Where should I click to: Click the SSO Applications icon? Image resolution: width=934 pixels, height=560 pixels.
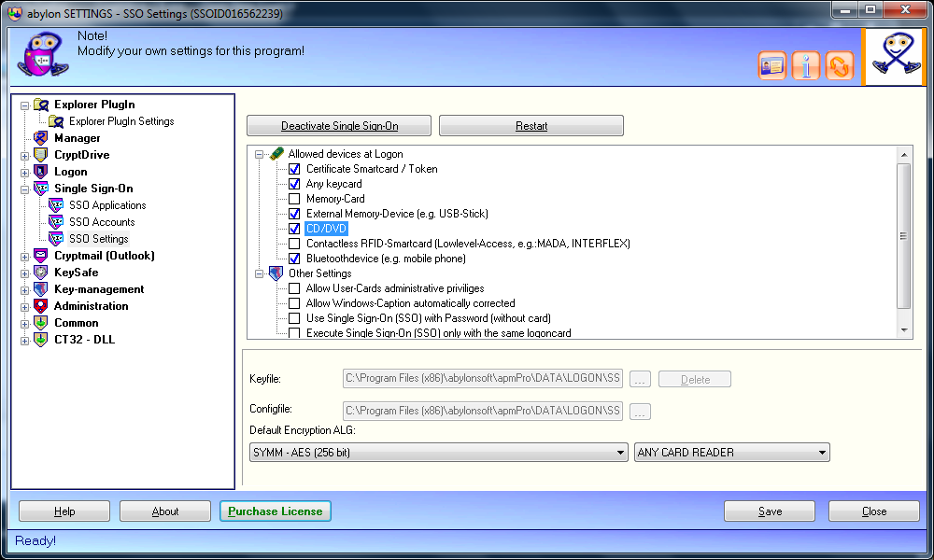pyautogui.click(x=56, y=205)
